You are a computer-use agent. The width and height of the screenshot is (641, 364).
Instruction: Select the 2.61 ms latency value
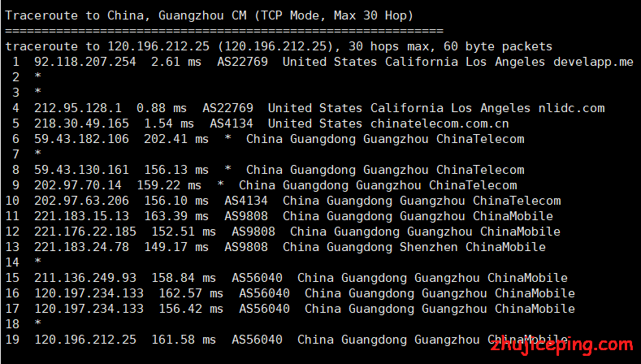pos(176,62)
